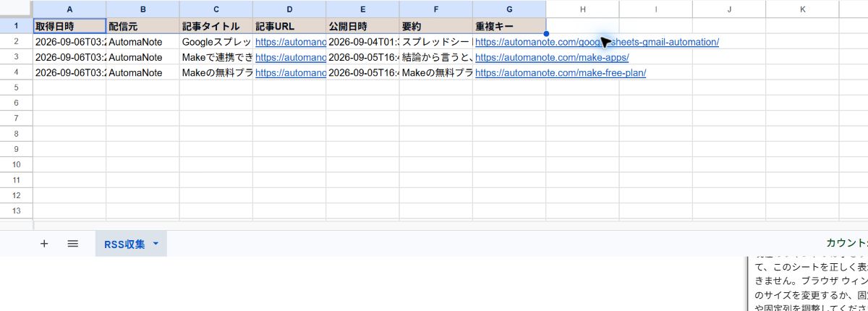
Task: Select column B header
Action: pyautogui.click(x=143, y=9)
